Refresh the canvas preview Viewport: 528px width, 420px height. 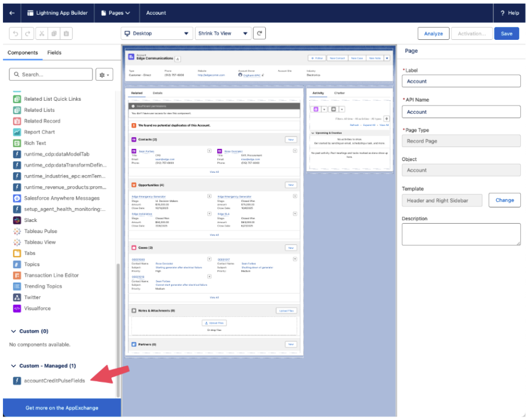259,33
